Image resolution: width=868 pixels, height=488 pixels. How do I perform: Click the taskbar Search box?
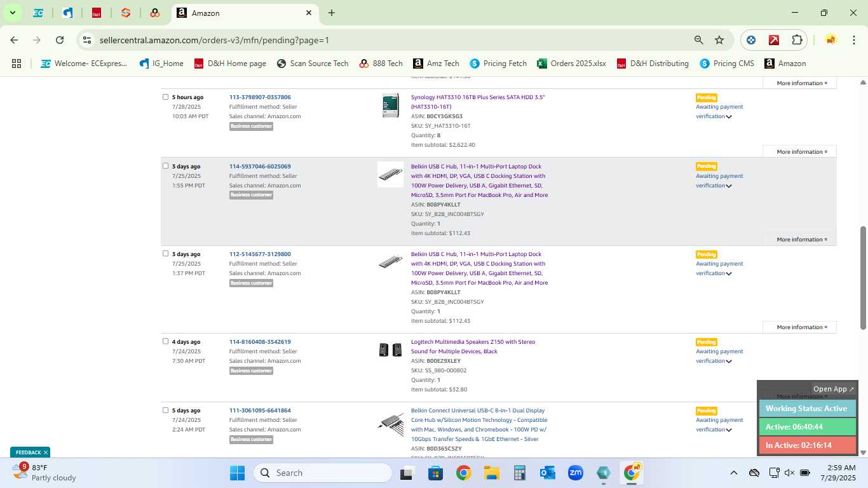[323, 473]
